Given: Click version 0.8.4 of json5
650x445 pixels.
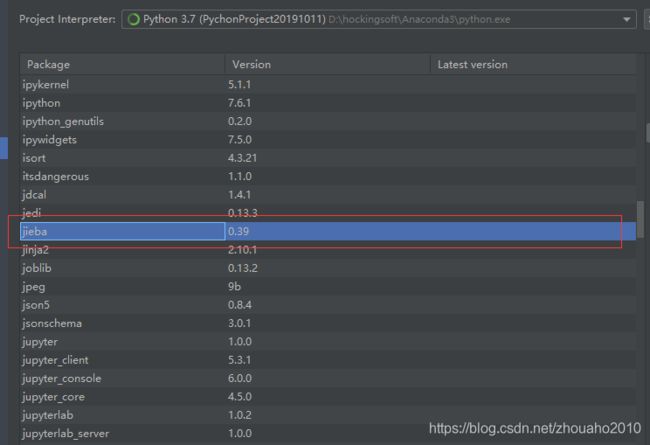Looking at the screenshot, I should pos(240,305).
